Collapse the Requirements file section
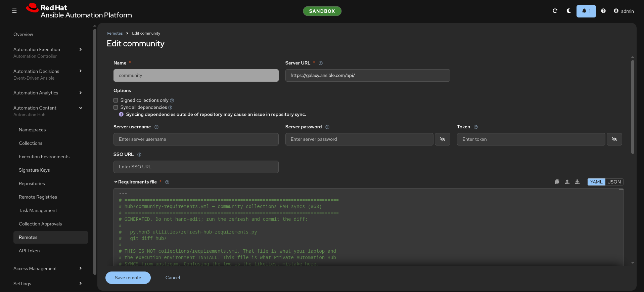 coord(116,182)
